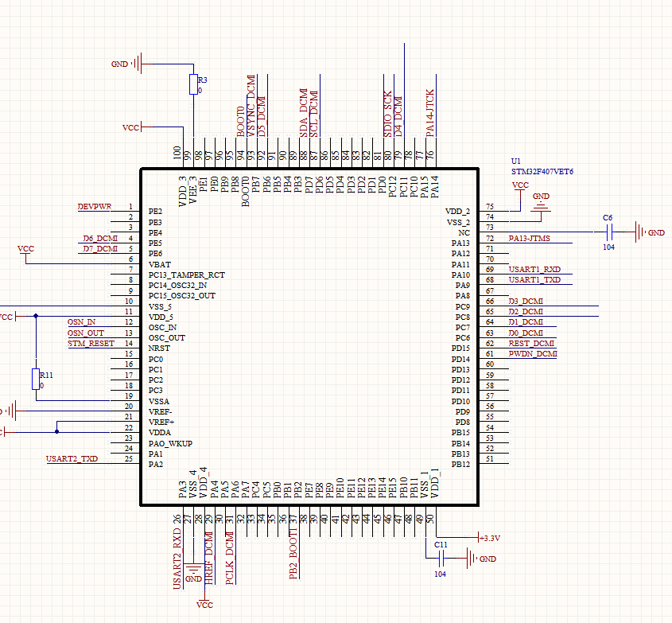
Task: Select D5_DCMI net label
Action: (262, 116)
